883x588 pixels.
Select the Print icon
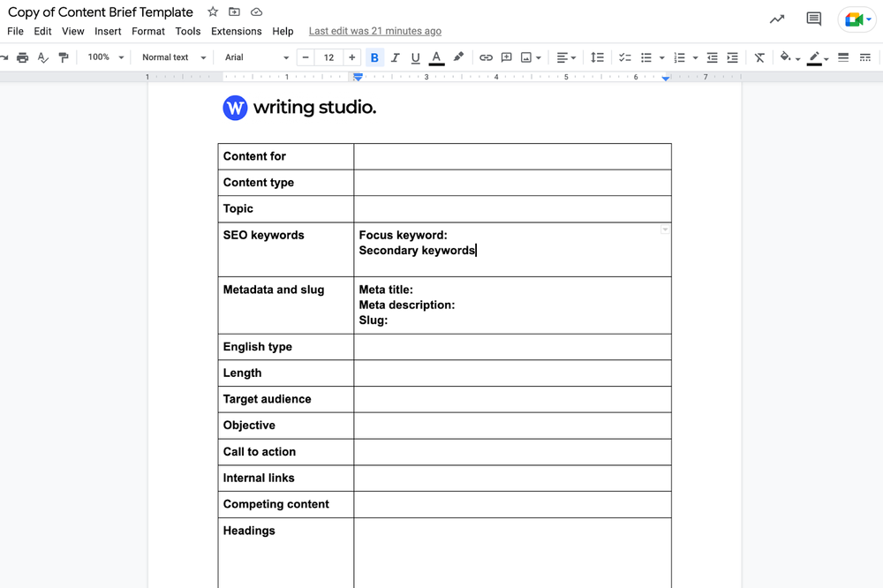point(23,57)
